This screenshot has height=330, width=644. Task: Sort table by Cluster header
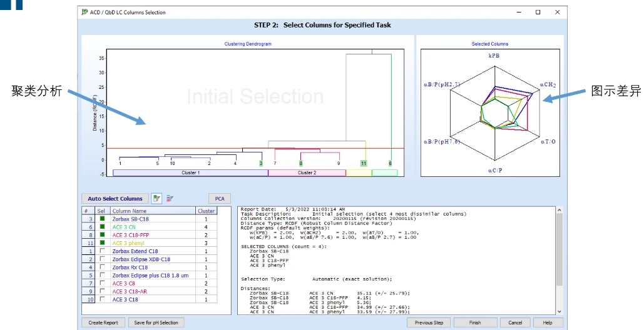pyautogui.click(x=206, y=211)
